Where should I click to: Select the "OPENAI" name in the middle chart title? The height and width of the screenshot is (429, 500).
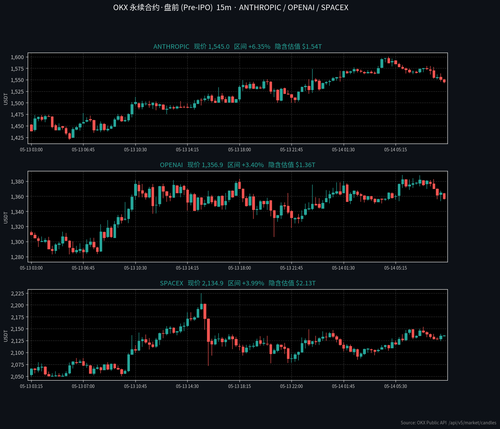click(171, 165)
